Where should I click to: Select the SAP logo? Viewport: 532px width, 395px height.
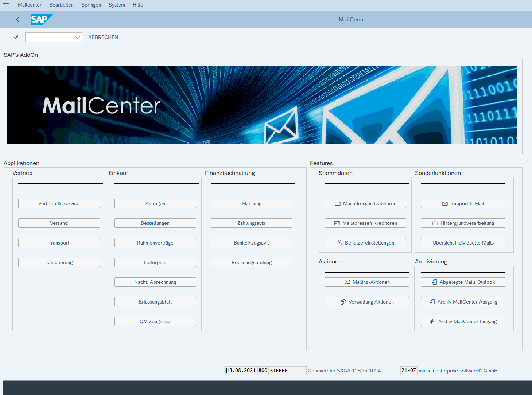41,19
